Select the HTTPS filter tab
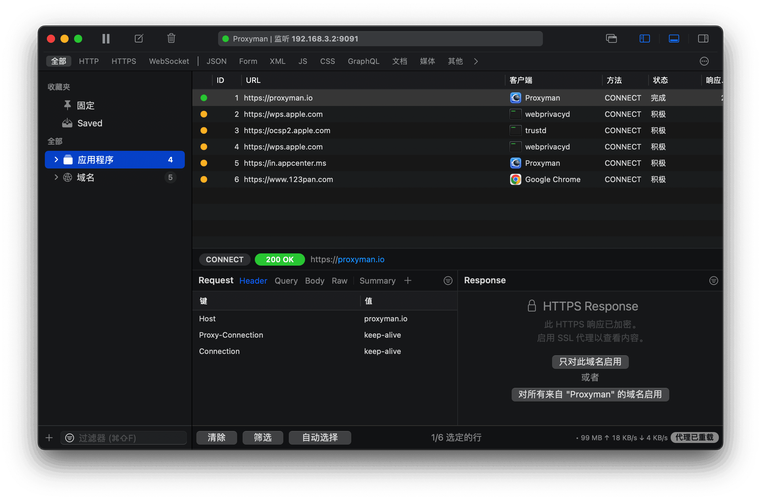This screenshot has width=761, height=500. pos(124,61)
